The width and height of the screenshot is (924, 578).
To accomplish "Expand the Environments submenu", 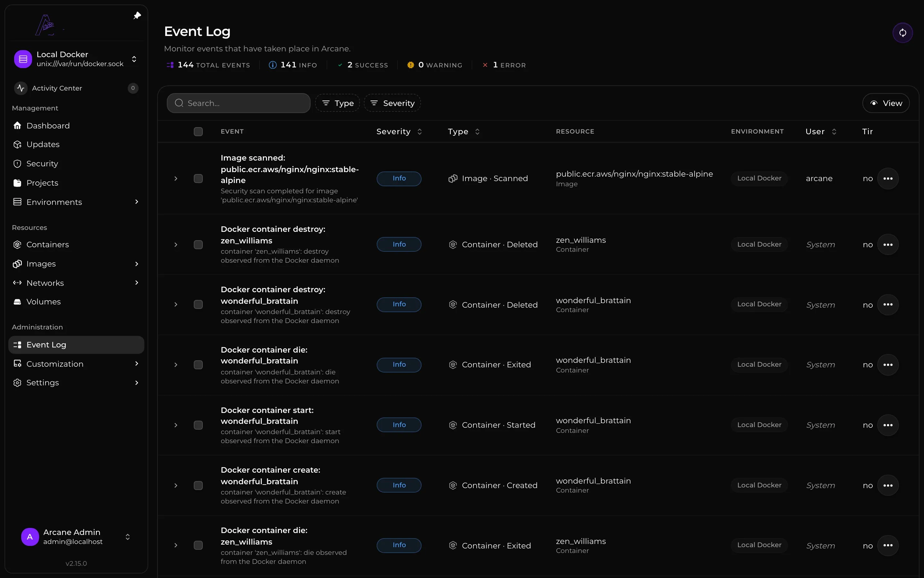I will (x=137, y=202).
